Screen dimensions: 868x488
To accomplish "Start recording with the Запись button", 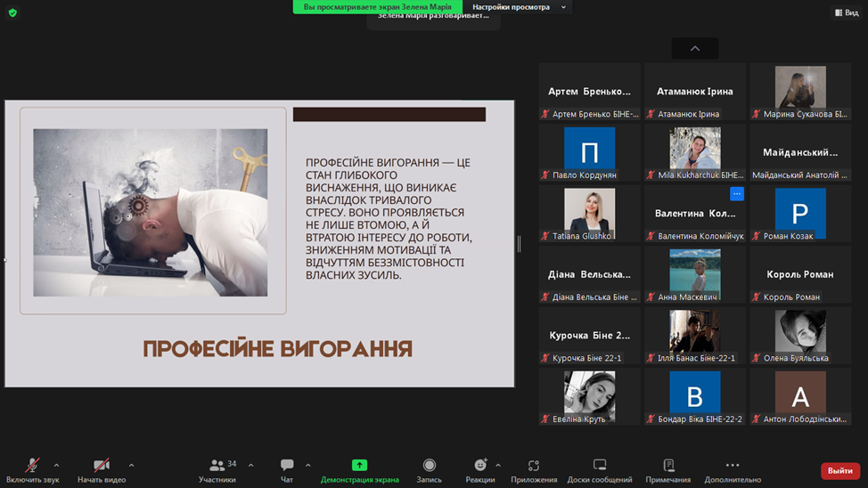I will click(x=429, y=469).
